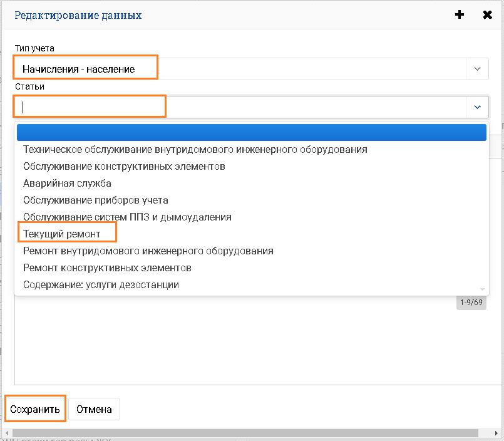Viewport: 504px width, 441px height.
Task: Select Аварийная служба from the list
Action: (67, 184)
